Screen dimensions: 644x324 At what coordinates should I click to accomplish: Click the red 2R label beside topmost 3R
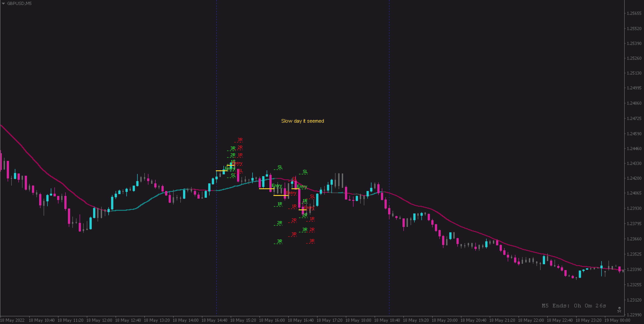point(240,147)
